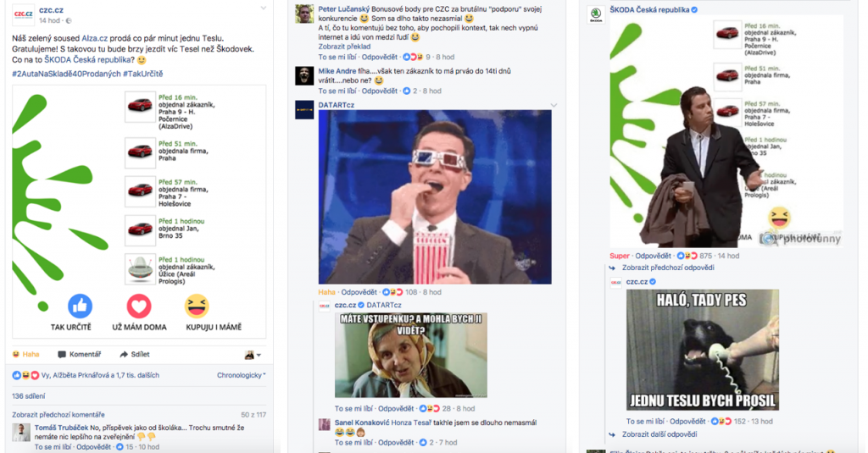Click the blue thumbs-up TAK URČITĚ icon
Screen dimensions: 868x453
coord(80,306)
